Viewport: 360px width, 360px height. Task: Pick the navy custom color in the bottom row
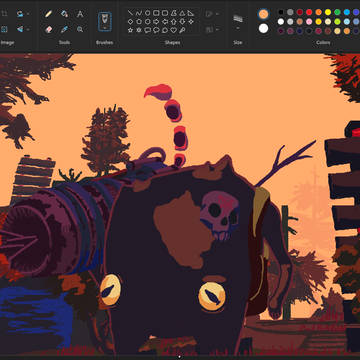[300, 31]
